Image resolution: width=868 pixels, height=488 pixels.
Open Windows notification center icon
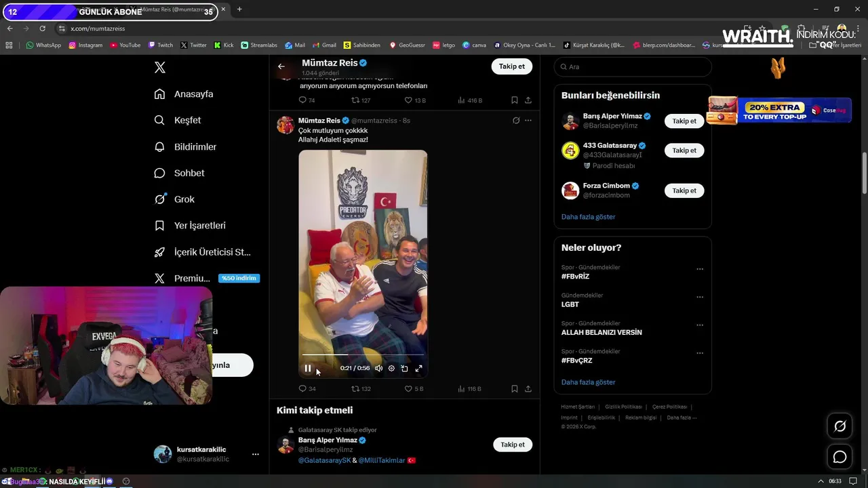(853, 481)
